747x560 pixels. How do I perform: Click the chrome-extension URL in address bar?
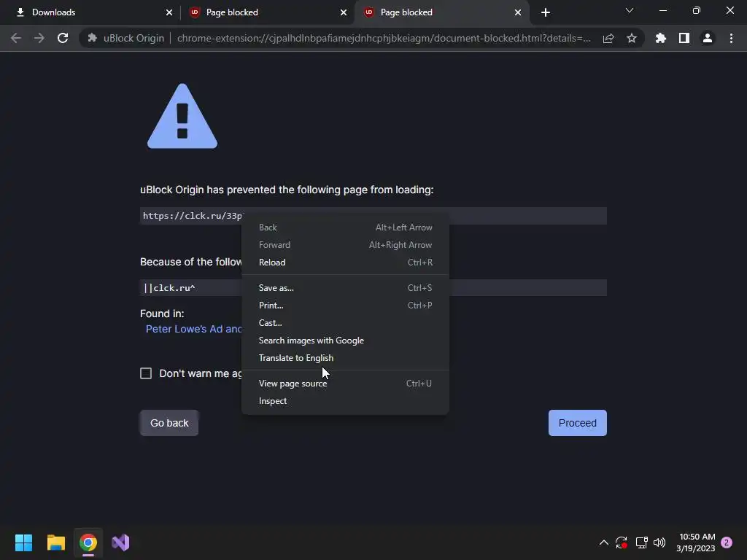tap(384, 38)
